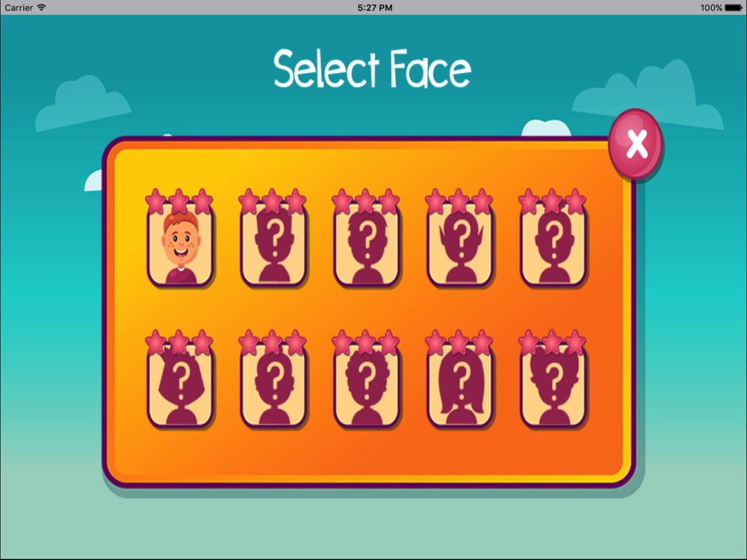Tap the Wi-Fi icon next to Carrier
The height and width of the screenshot is (560, 747).
point(41,7)
